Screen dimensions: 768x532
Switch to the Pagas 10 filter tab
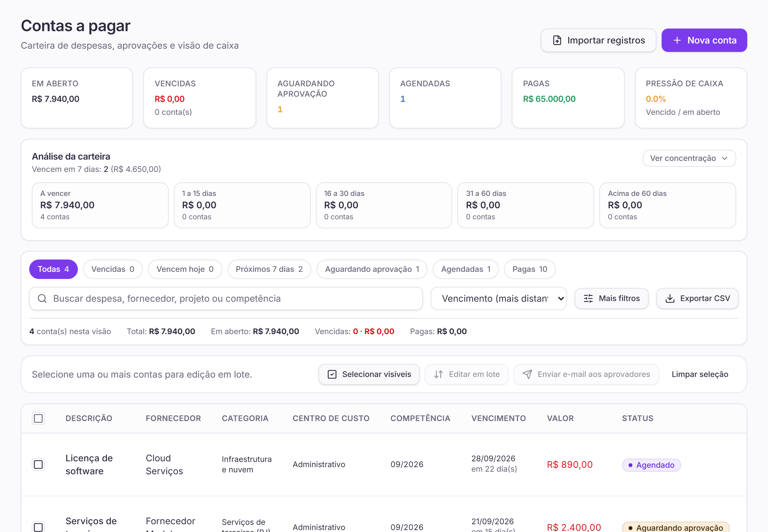529,269
